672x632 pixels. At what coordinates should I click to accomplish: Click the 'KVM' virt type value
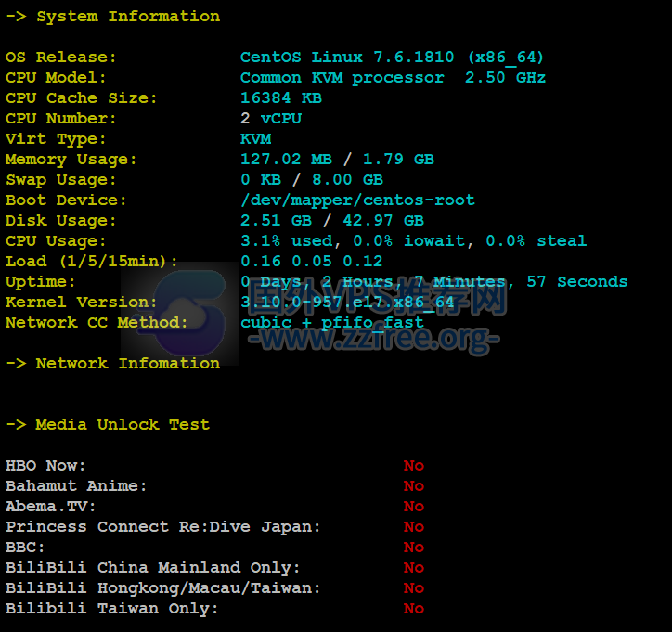point(255,139)
